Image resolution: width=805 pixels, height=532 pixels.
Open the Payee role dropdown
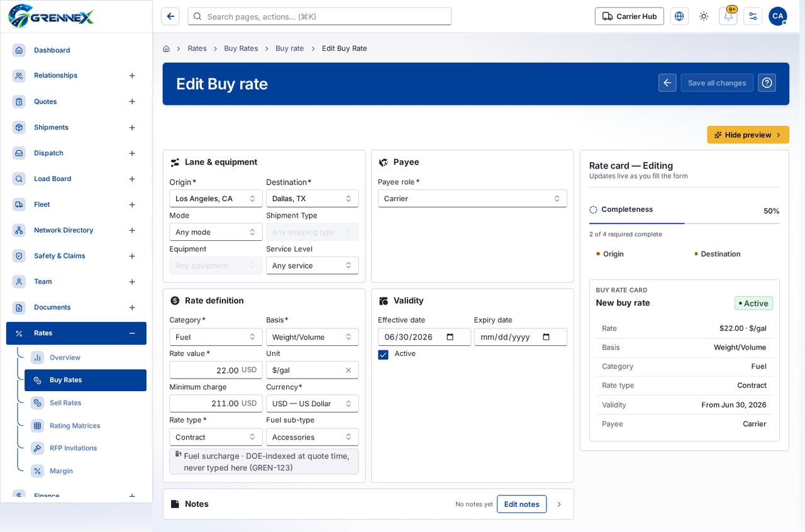(x=472, y=199)
